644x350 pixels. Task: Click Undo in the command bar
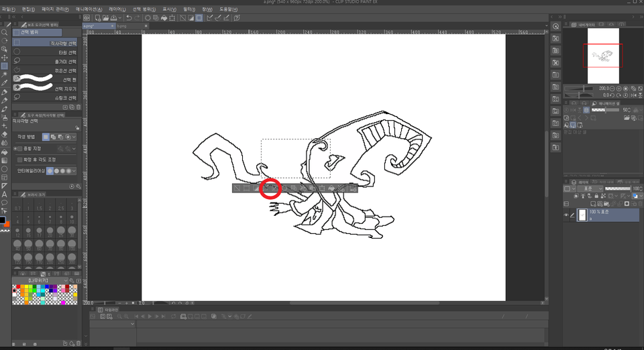129,18
